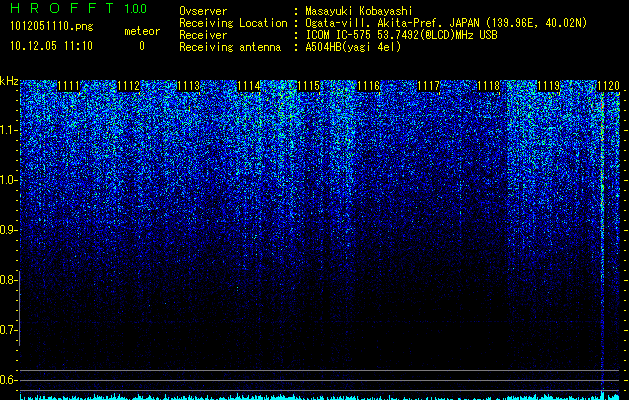
Task: Click the 1111 time marker
Action: point(69,86)
